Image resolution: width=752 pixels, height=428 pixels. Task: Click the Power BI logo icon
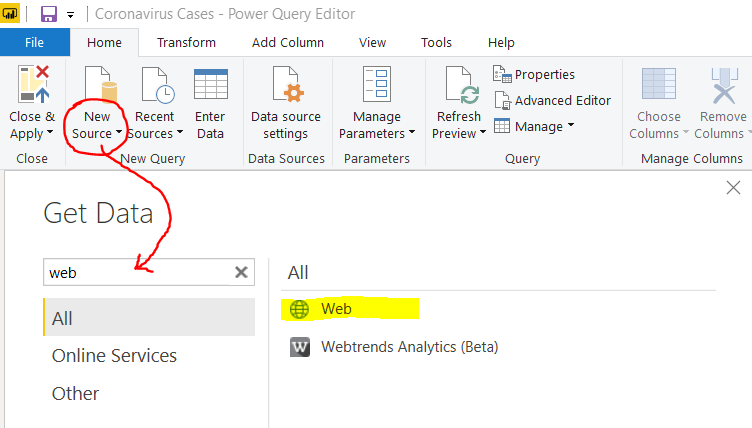click(x=10, y=13)
